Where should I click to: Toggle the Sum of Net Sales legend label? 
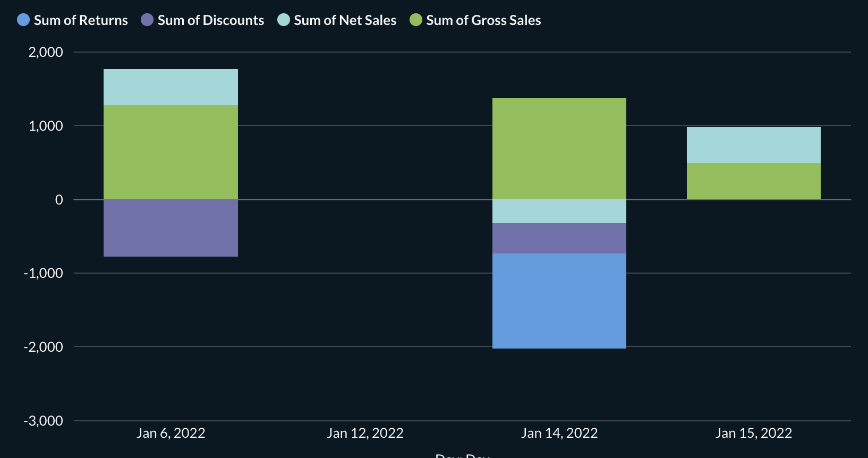(345, 20)
